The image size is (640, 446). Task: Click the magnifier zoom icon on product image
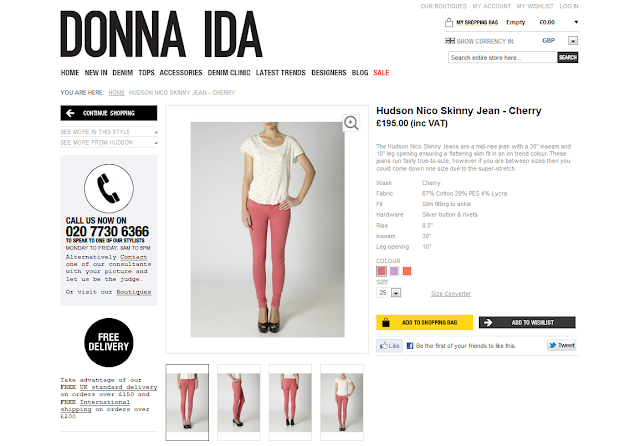[x=351, y=123]
